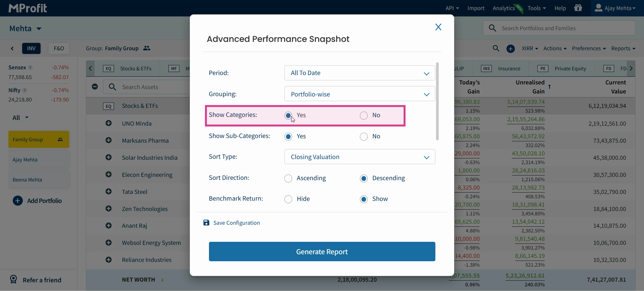This screenshot has width=644, height=291.
Task: Click the Save Configuration link
Action: point(236,223)
